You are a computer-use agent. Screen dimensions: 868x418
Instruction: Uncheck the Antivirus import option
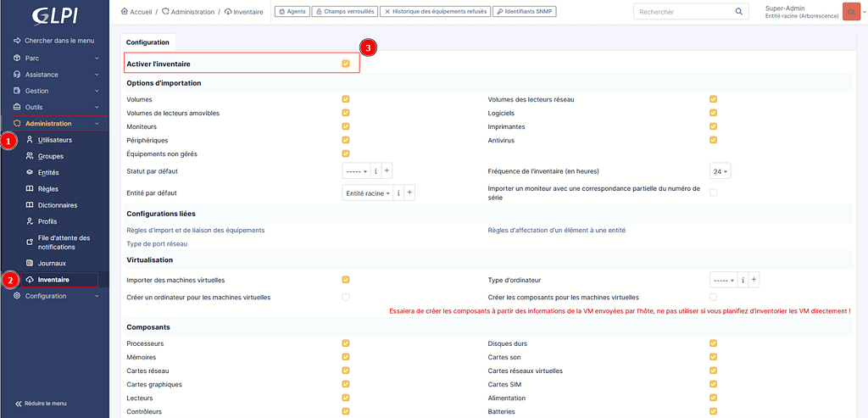click(x=713, y=140)
